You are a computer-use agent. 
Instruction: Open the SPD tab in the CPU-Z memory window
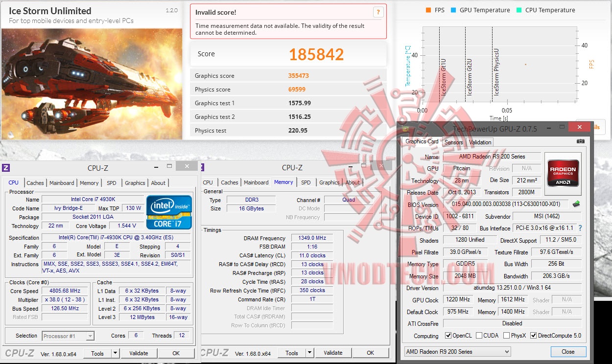pyautogui.click(x=306, y=182)
